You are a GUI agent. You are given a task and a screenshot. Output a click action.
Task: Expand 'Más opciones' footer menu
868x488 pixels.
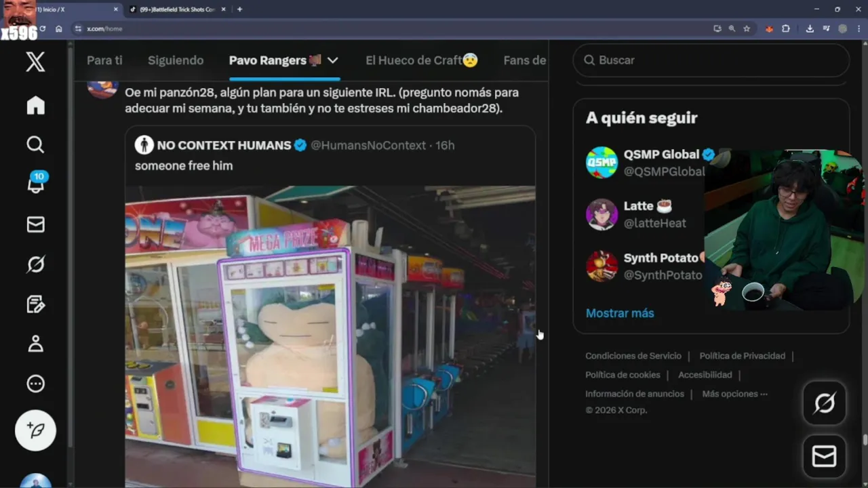[735, 394]
